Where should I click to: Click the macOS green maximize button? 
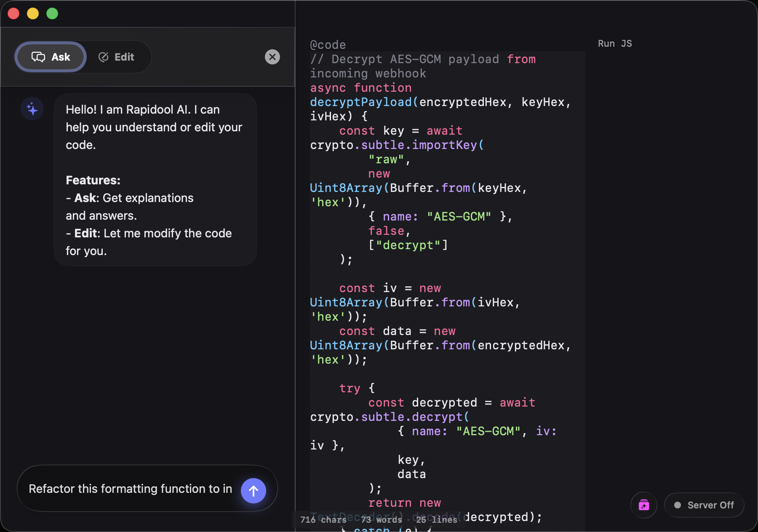pyautogui.click(x=52, y=13)
